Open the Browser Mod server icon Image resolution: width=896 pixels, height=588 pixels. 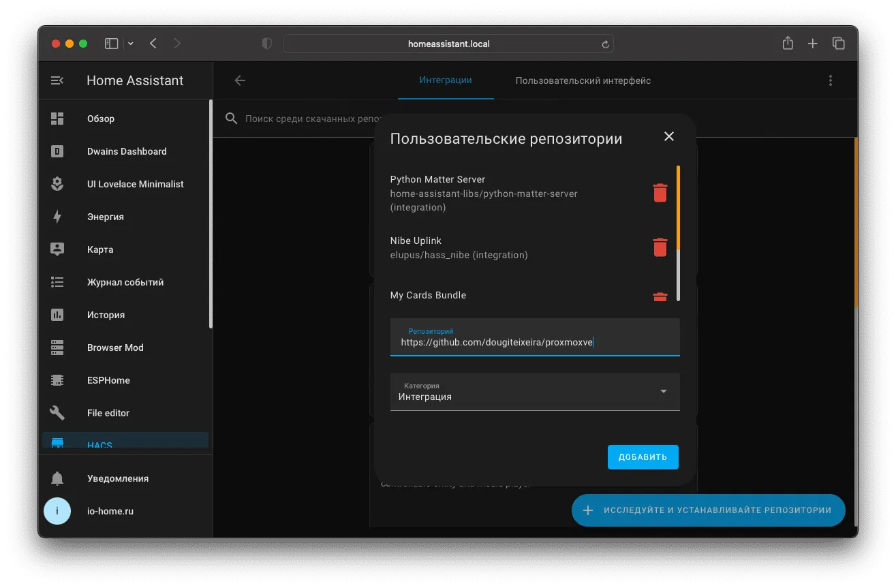click(x=57, y=347)
